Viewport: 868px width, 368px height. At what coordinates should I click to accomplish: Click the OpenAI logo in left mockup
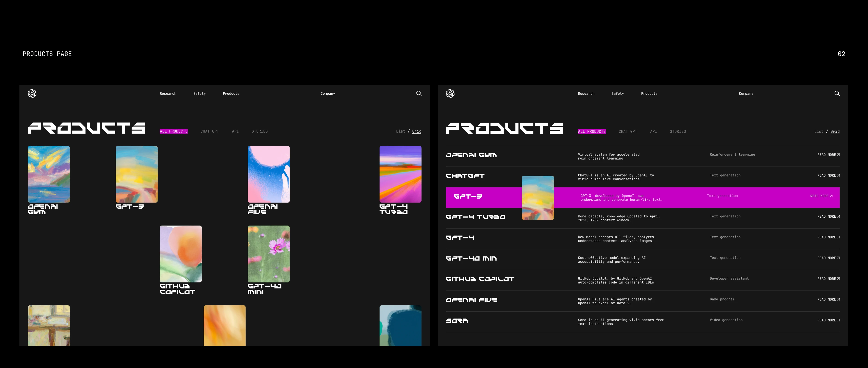(32, 93)
